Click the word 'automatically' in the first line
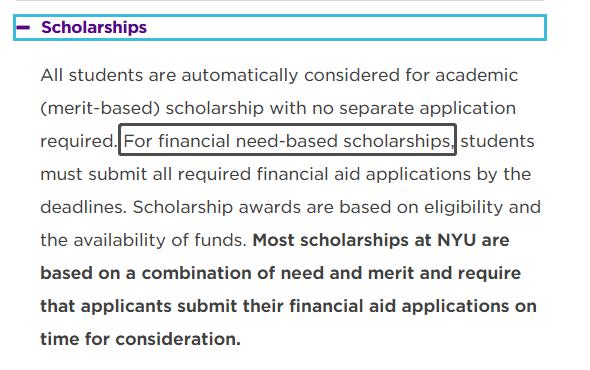The width and height of the screenshot is (590, 370). coord(240,75)
